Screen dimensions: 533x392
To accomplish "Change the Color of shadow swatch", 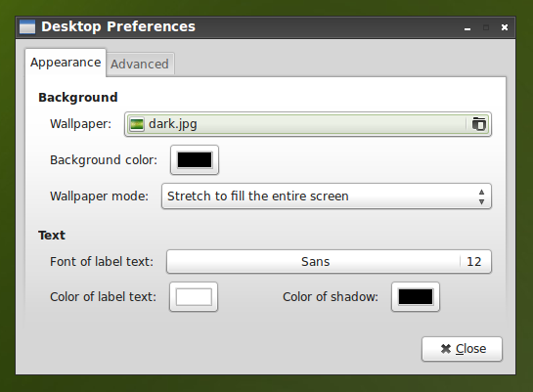I will pyautogui.click(x=416, y=297).
